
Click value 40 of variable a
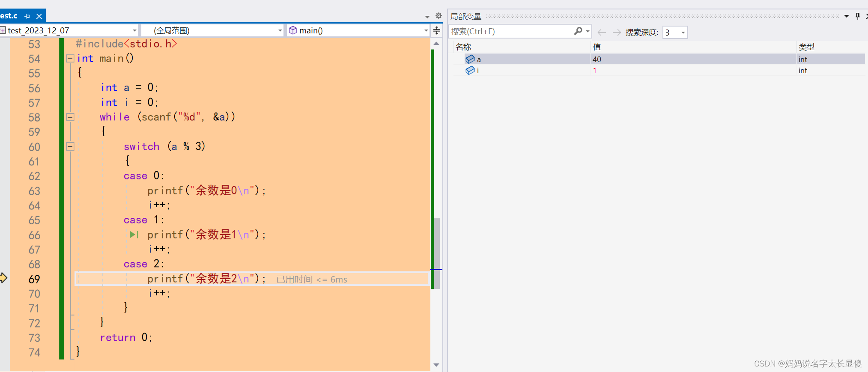coord(597,59)
